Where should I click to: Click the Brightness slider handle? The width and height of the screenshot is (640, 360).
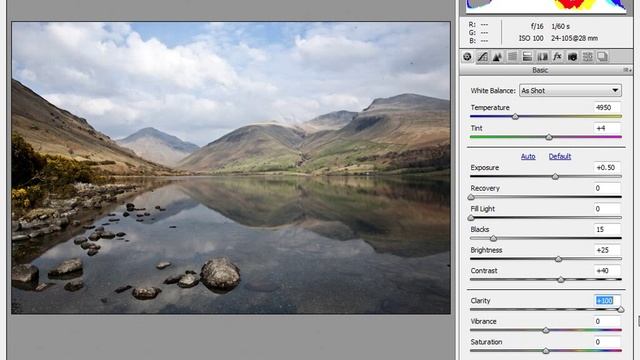point(558,259)
